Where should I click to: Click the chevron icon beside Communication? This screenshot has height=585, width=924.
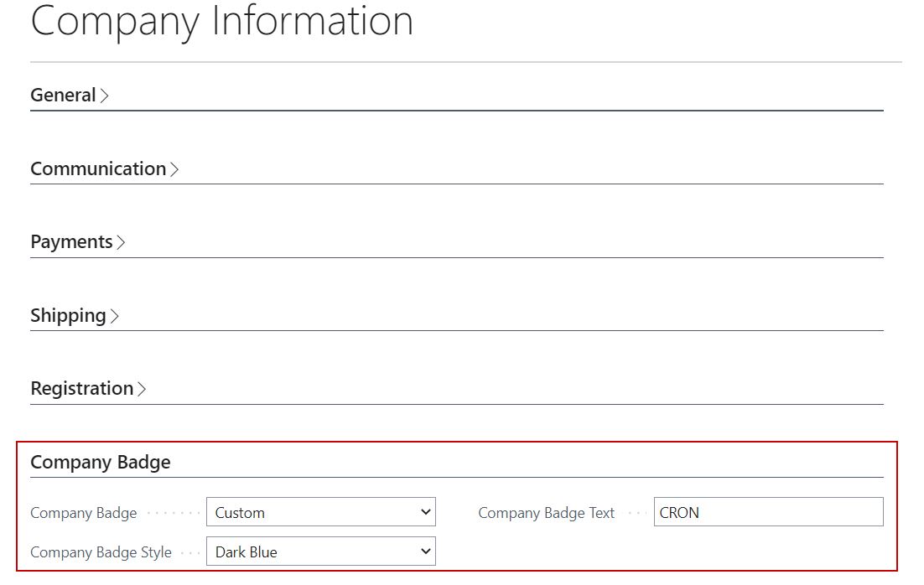[x=174, y=169]
